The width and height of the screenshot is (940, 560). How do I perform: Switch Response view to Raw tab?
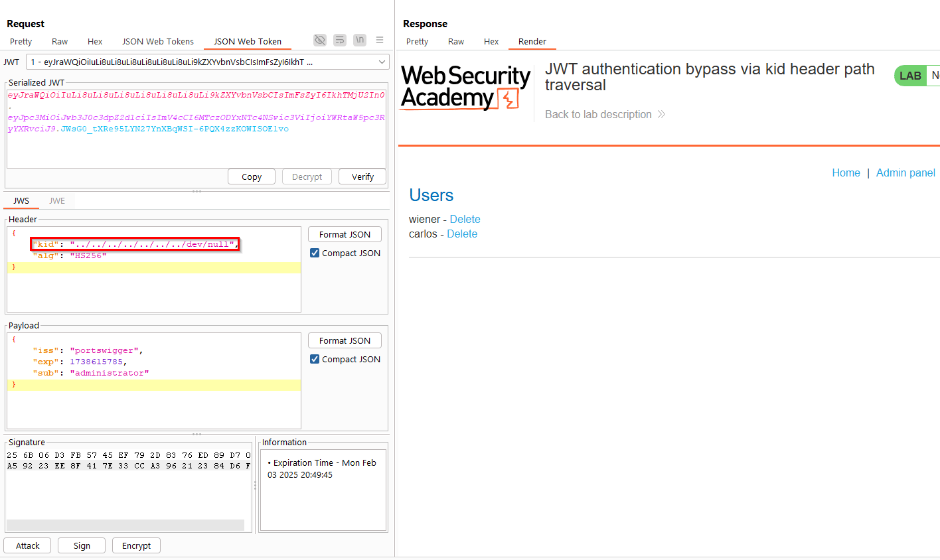pyautogui.click(x=456, y=41)
